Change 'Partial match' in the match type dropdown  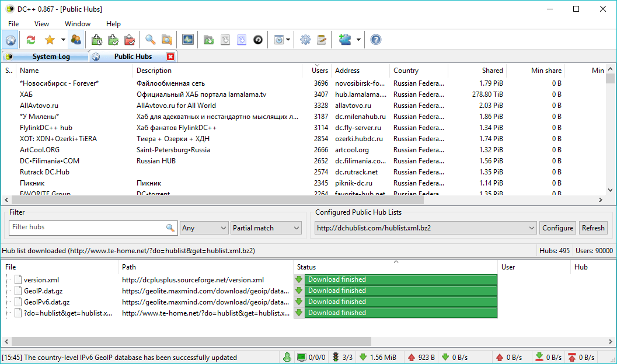pyautogui.click(x=266, y=228)
